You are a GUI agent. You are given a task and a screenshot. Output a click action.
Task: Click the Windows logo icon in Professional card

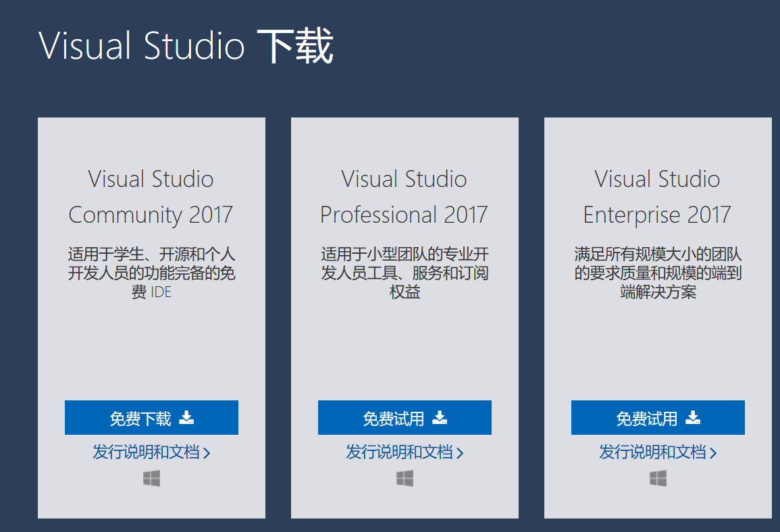405,479
